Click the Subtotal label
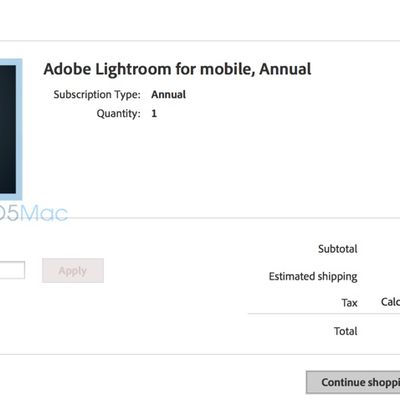 coord(337,249)
